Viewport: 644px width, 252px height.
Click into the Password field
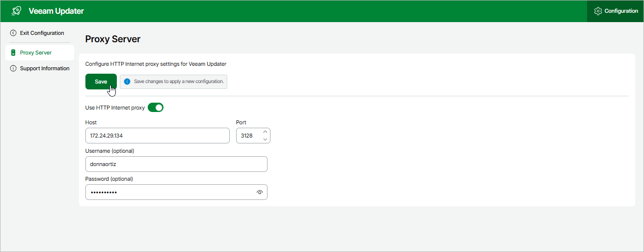176,192
